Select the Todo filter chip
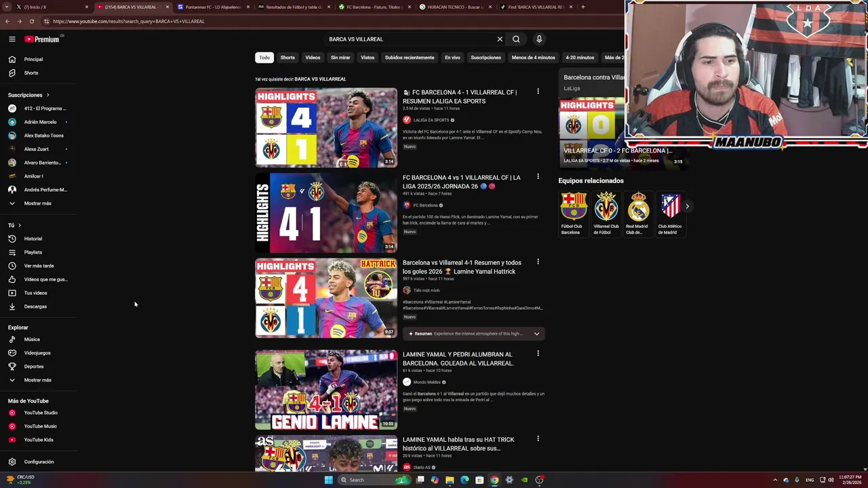This screenshot has height=488, width=868. tap(264, 58)
